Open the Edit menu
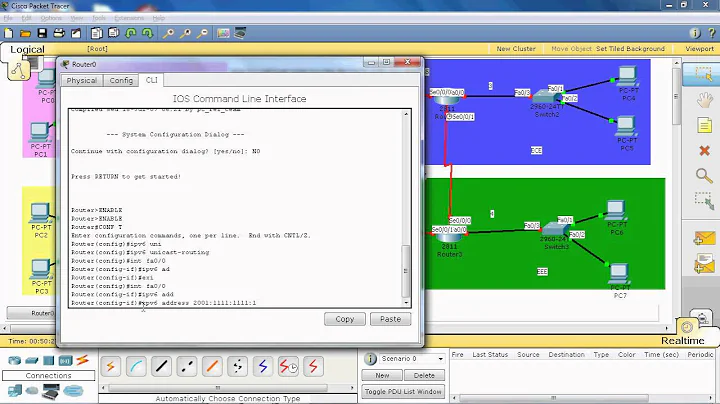The image size is (720, 404). point(26,18)
